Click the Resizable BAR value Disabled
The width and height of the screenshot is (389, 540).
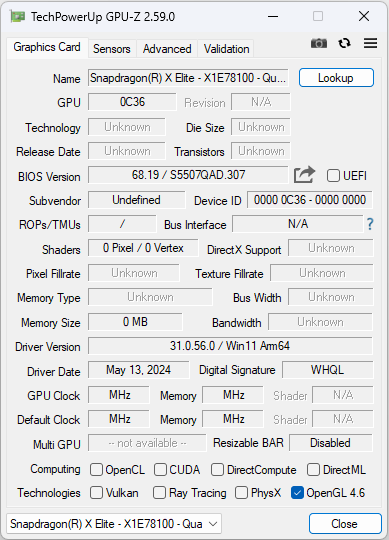[330, 443]
